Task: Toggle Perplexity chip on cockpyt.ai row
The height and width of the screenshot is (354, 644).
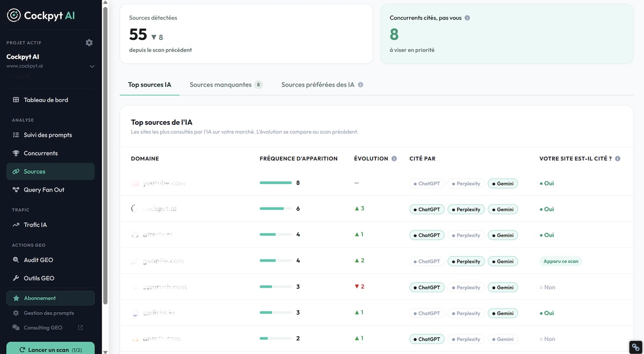Action: click(x=466, y=209)
